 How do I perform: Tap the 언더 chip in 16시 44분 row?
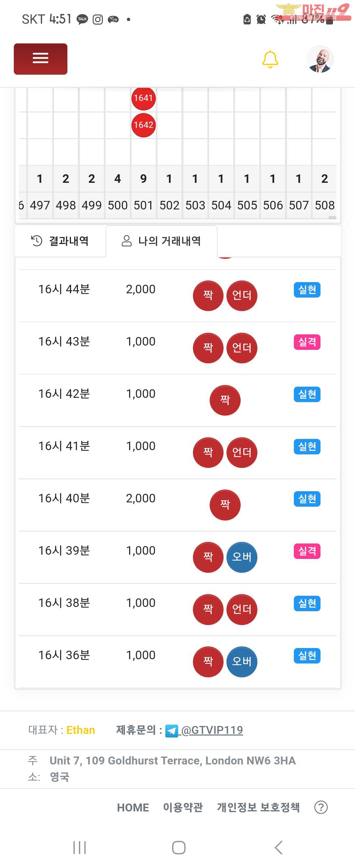(242, 296)
